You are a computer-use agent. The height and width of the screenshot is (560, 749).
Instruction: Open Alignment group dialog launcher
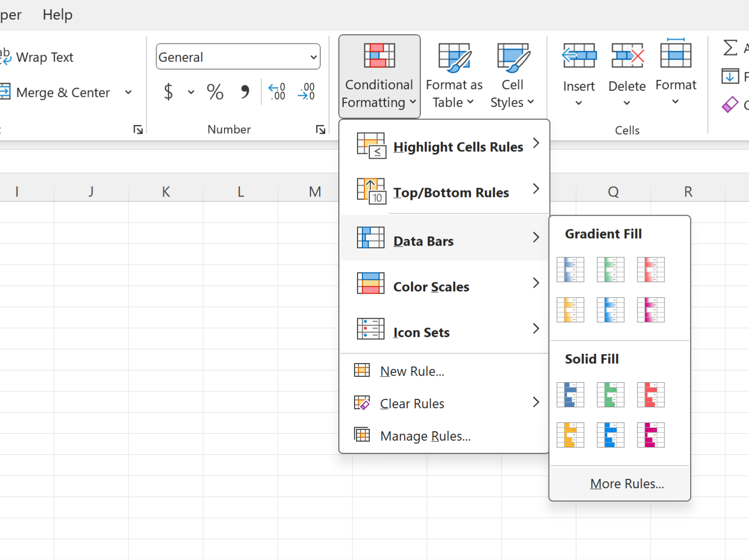coord(138,130)
